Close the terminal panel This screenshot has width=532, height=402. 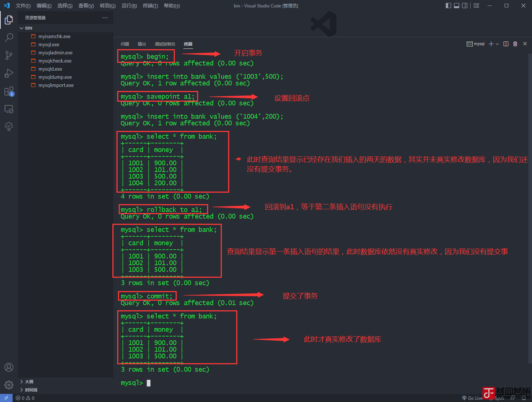[x=525, y=44]
